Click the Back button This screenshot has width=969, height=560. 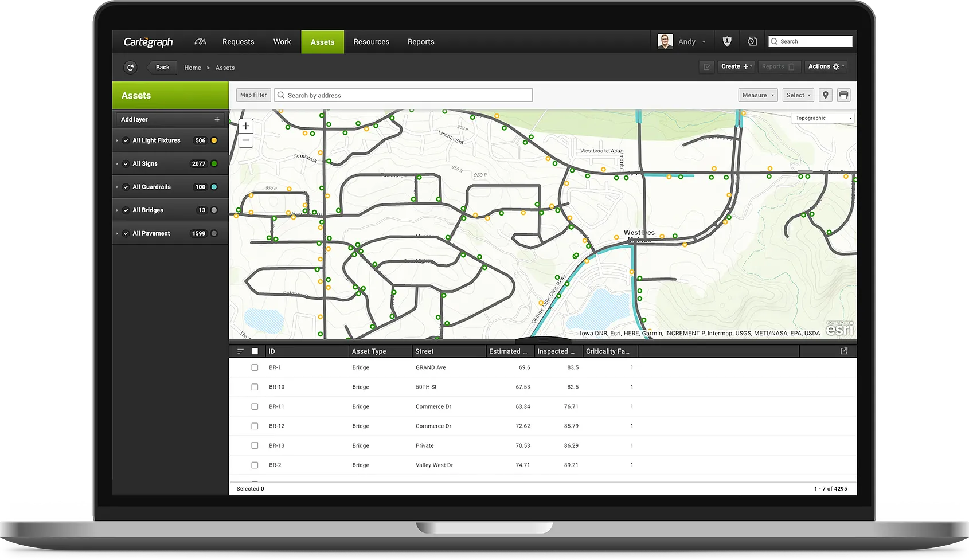(162, 67)
